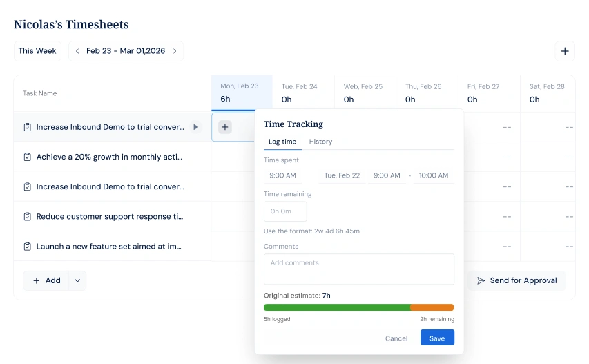Click the green logged portion of progress bar

click(x=337, y=307)
